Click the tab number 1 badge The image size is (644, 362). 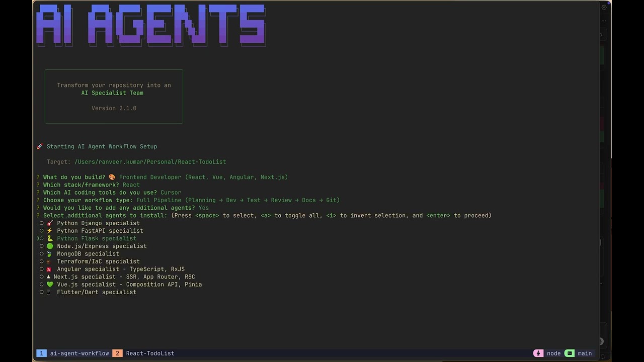click(41, 353)
